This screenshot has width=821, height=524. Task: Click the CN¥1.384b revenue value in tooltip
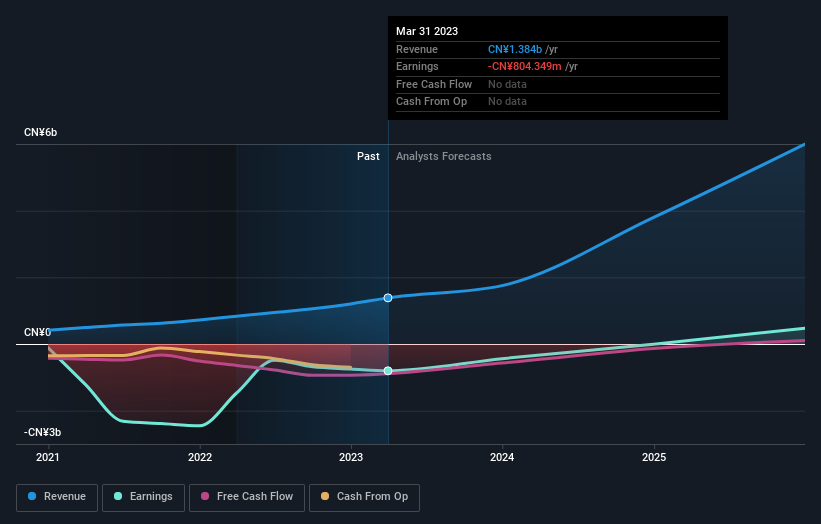pyautogui.click(x=515, y=49)
